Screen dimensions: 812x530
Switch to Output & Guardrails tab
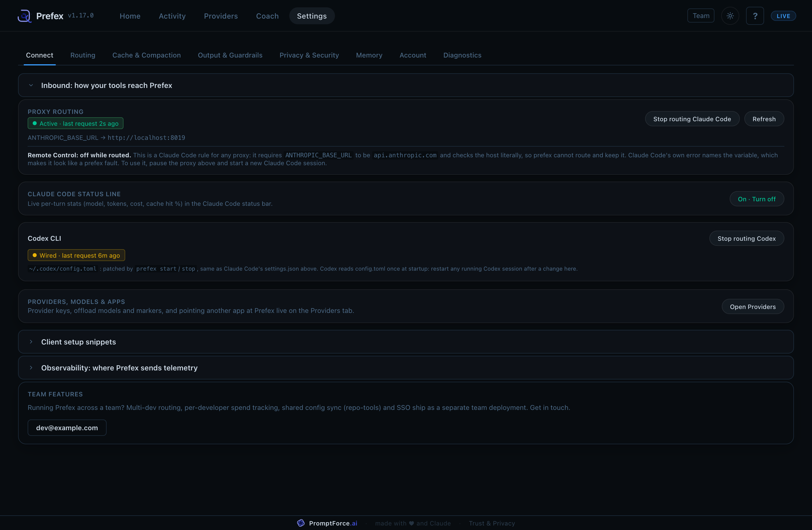230,55
